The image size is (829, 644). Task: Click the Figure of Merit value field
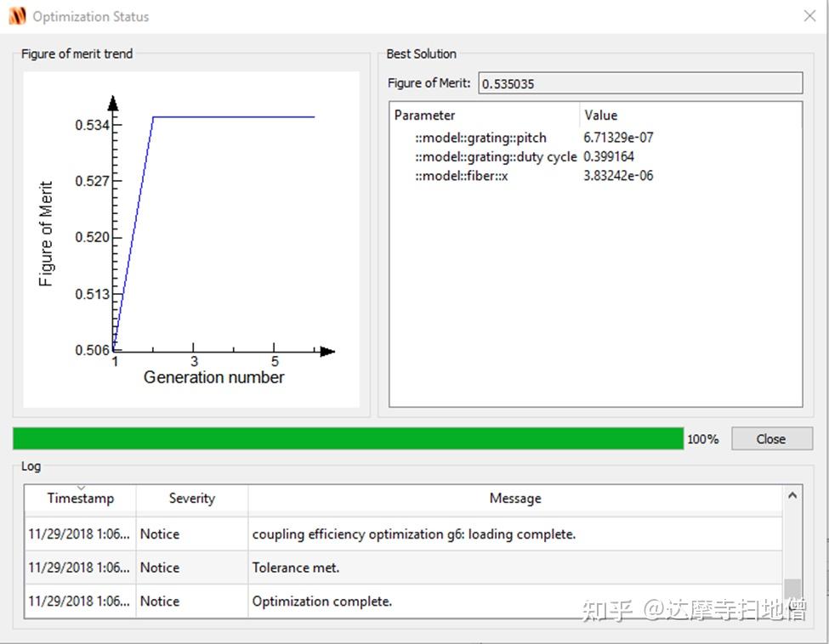pyautogui.click(x=640, y=83)
